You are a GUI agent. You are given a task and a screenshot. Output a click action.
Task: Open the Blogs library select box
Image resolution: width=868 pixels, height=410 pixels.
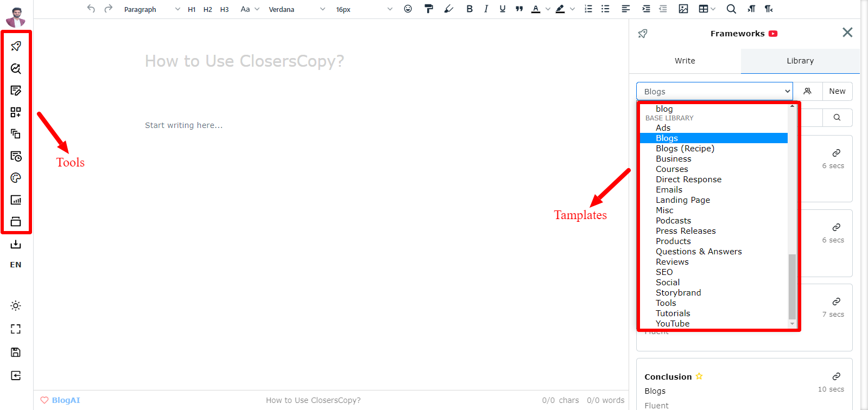[x=714, y=92]
